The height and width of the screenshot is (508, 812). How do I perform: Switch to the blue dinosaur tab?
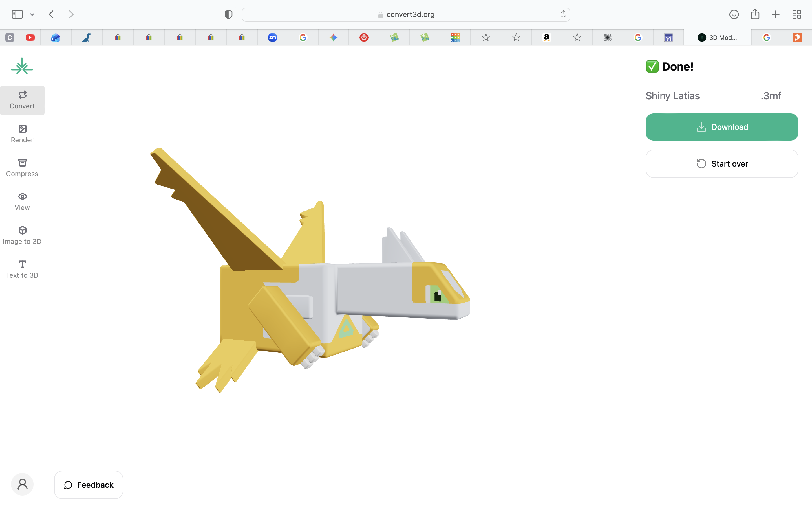[x=87, y=37]
